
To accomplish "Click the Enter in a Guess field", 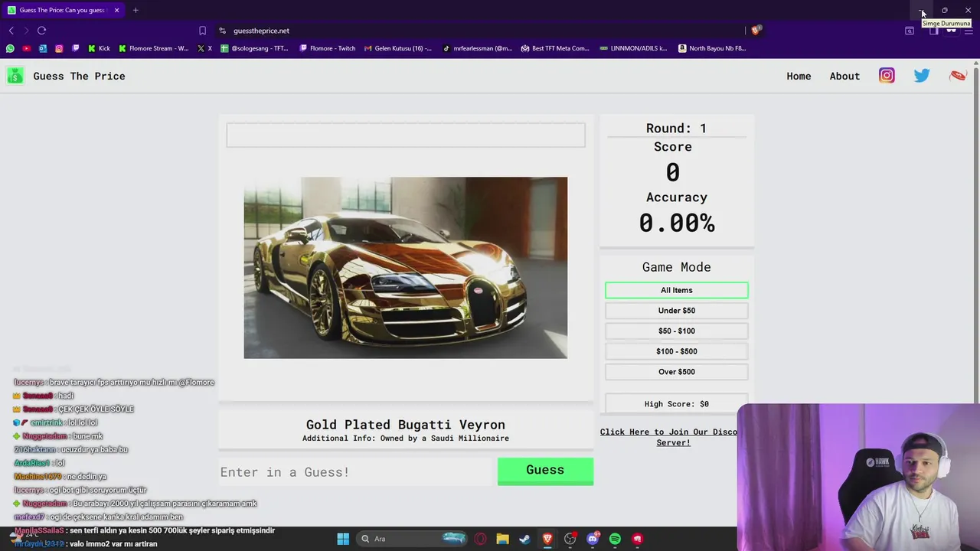I will click(x=358, y=472).
